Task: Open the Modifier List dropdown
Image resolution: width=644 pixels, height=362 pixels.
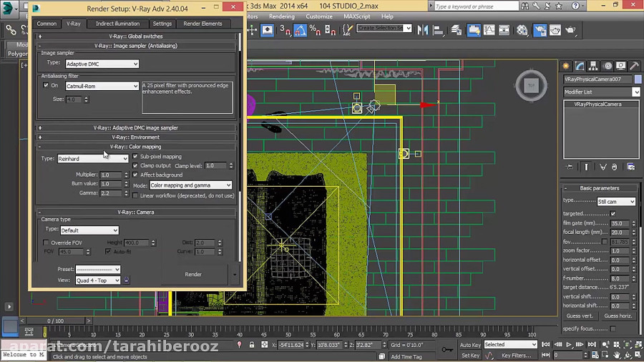Action: pos(602,92)
